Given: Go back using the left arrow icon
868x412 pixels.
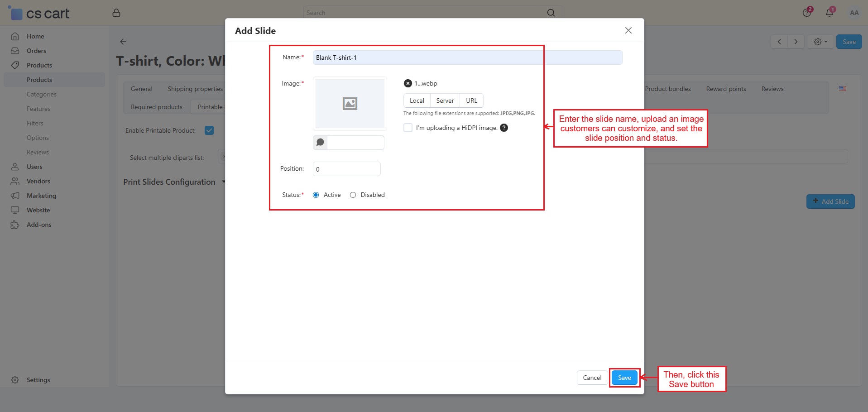Looking at the screenshot, I should click(123, 42).
